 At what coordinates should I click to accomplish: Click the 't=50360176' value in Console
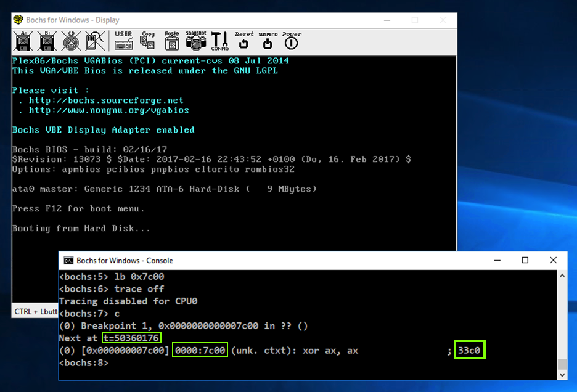pyautogui.click(x=131, y=338)
